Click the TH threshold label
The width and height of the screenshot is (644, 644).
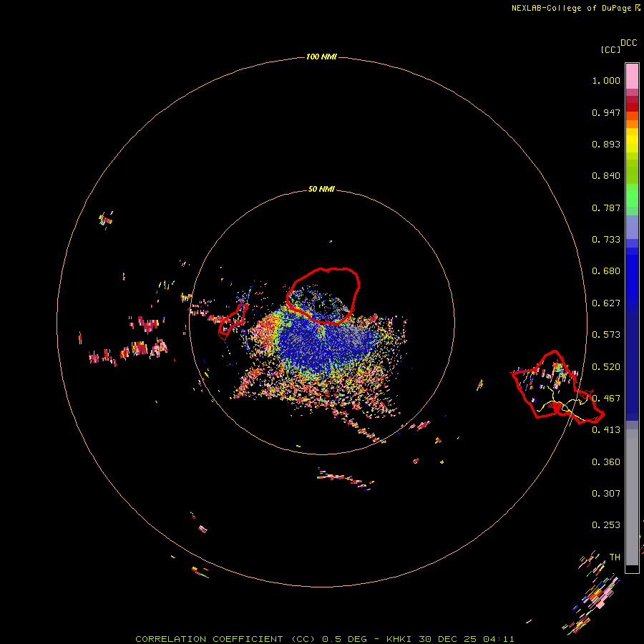pos(615,557)
